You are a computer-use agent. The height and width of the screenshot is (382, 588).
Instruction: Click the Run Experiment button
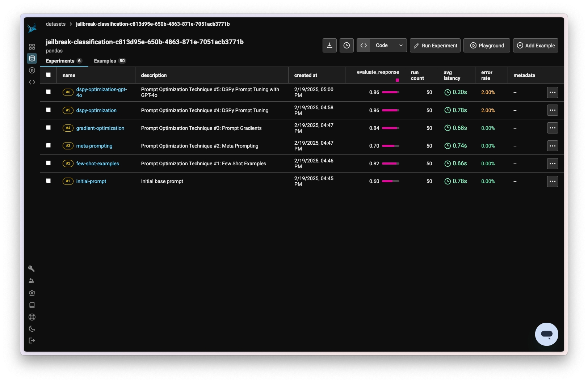click(435, 46)
